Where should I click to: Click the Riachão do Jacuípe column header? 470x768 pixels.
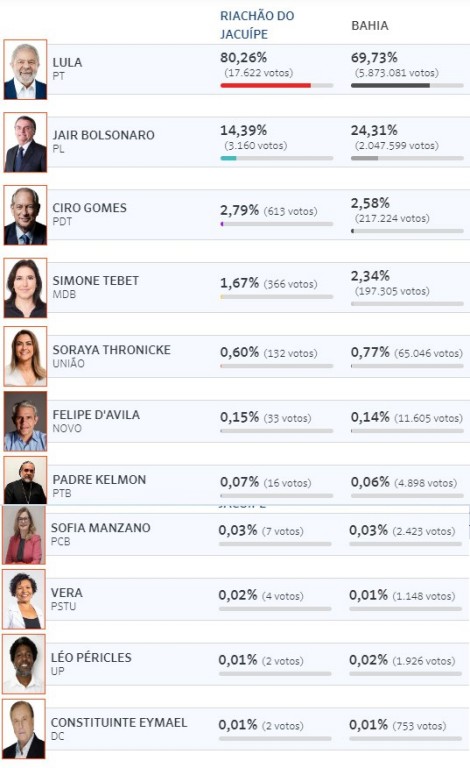[257, 25]
